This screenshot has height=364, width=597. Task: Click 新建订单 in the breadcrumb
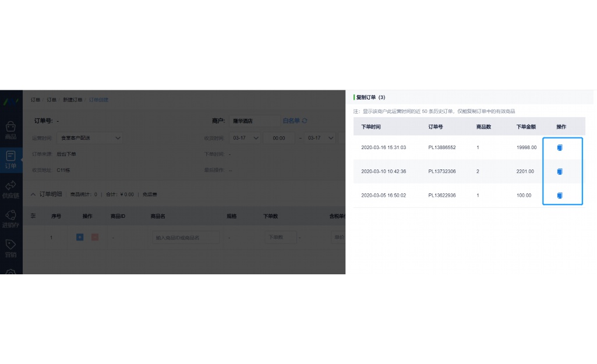(73, 100)
